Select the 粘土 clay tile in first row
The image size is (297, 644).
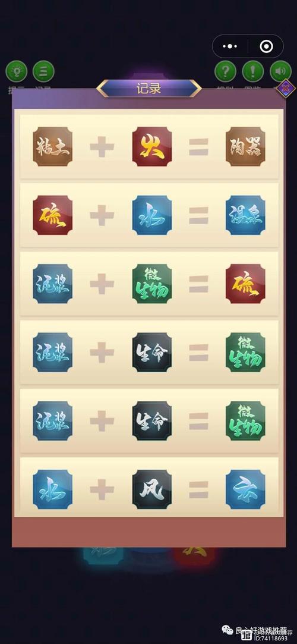[52, 147]
